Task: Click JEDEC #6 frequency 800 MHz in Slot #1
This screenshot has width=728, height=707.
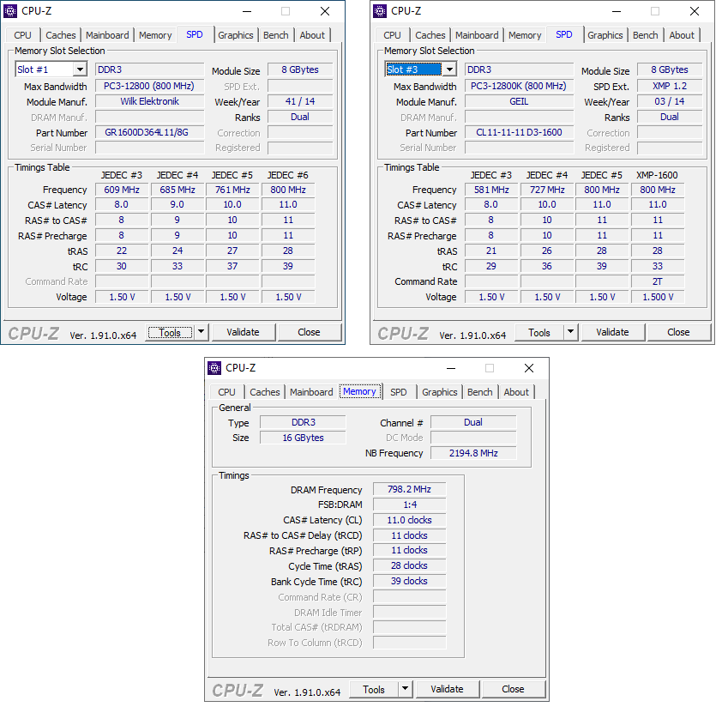Action: click(288, 190)
